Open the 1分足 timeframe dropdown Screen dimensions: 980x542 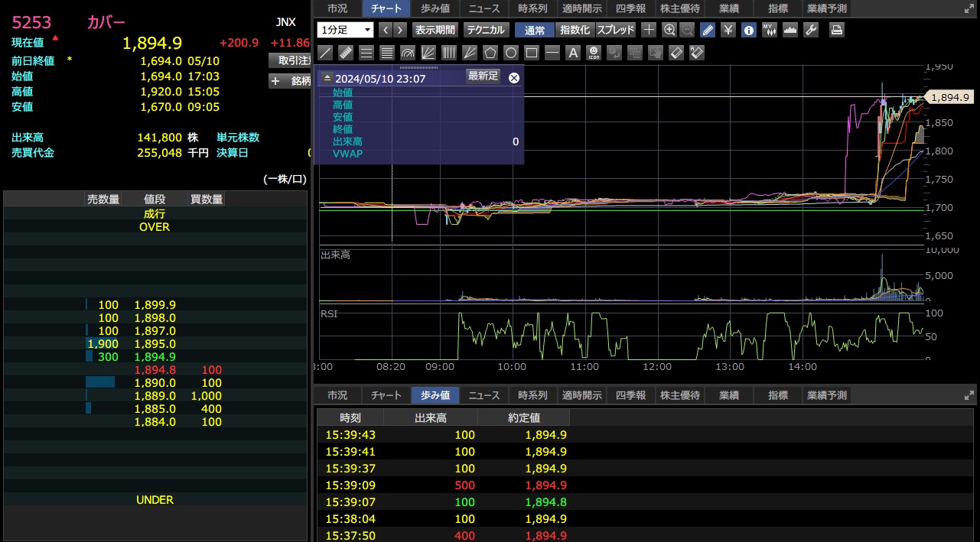pyautogui.click(x=345, y=30)
